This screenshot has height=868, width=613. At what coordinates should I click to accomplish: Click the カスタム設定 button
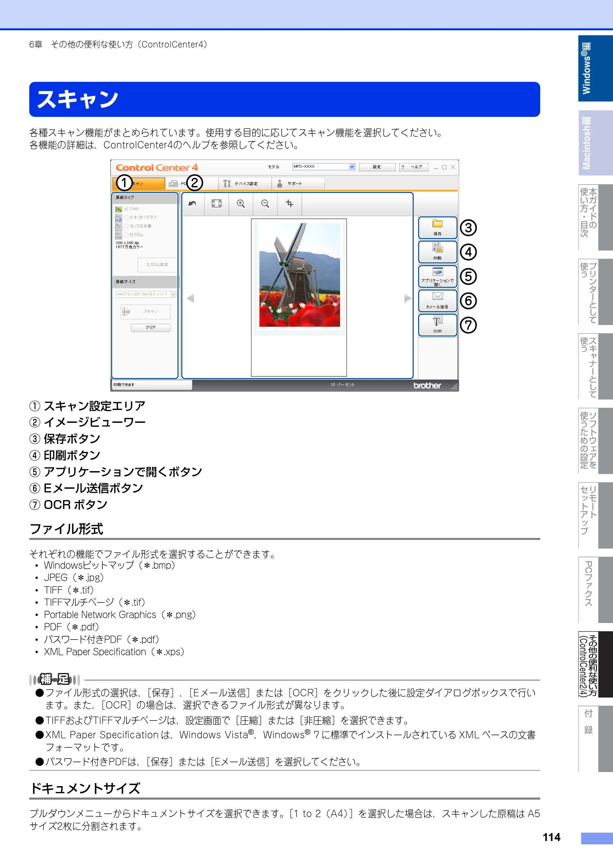[157, 265]
